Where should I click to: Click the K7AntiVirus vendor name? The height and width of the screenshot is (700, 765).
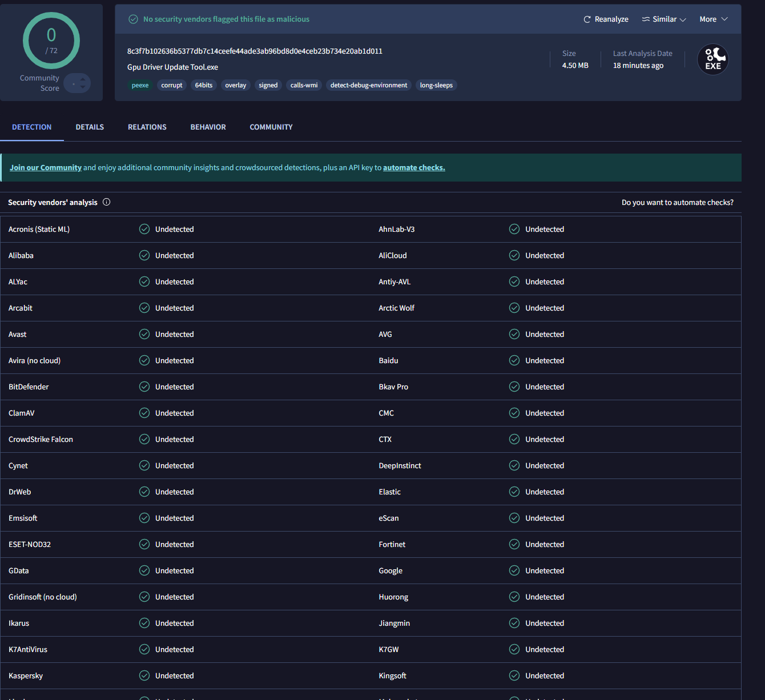pyautogui.click(x=28, y=649)
